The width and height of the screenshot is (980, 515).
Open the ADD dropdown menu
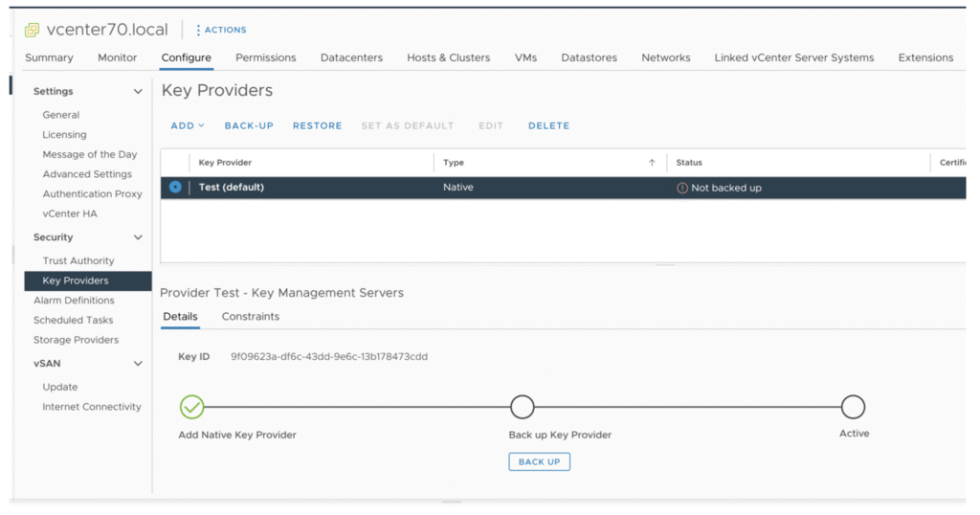[188, 125]
